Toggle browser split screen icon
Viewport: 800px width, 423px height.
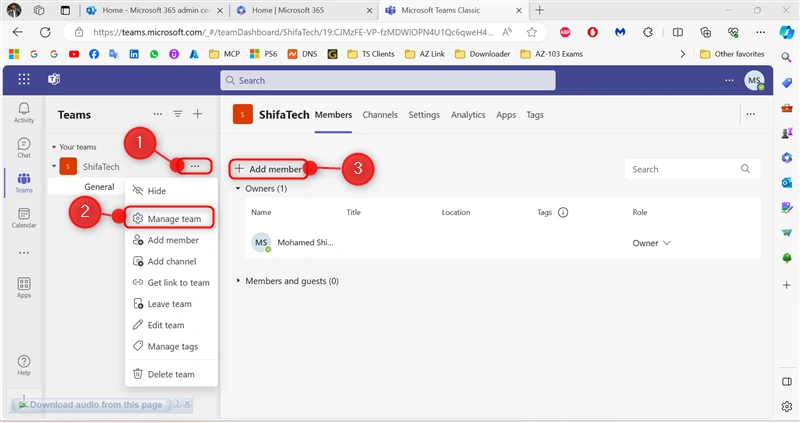[x=678, y=32]
